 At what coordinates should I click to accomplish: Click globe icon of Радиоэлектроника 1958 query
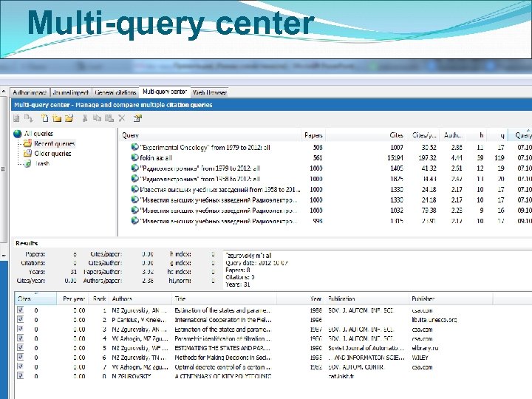[x=134, y=179]
